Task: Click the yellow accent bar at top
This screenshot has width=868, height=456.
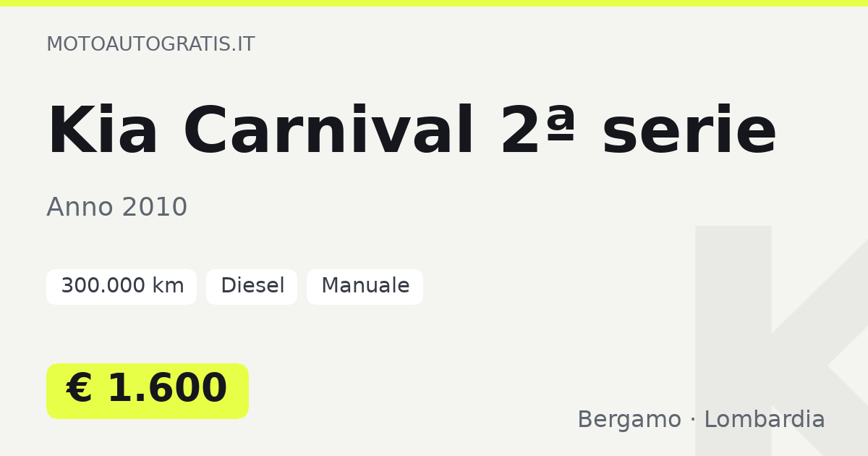Action: tap(434, 3)
